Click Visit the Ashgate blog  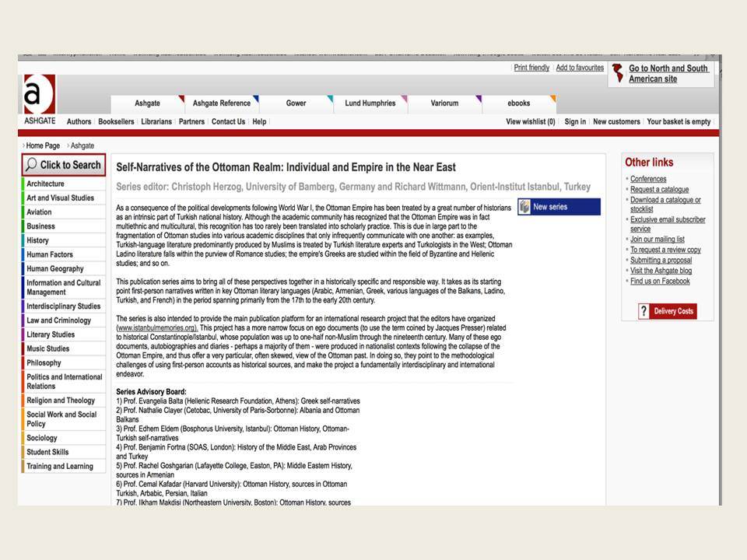pyautogui.click(x=661, y=271)
